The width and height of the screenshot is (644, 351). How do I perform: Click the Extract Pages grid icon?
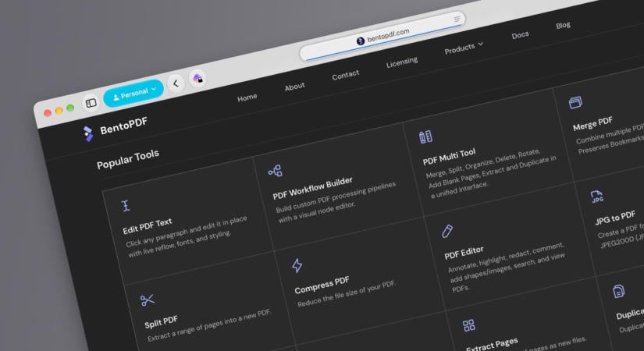point(468,325)
